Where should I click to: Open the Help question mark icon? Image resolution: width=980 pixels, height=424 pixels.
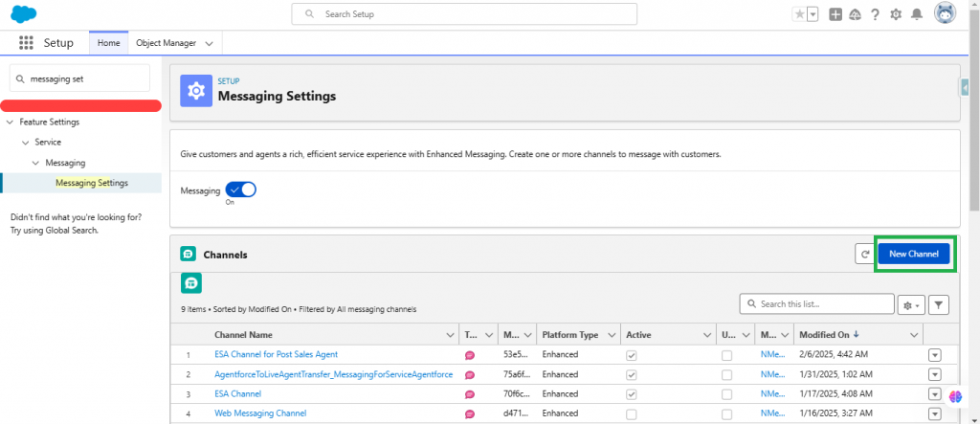pyautogui.click(x=875, y=14)
